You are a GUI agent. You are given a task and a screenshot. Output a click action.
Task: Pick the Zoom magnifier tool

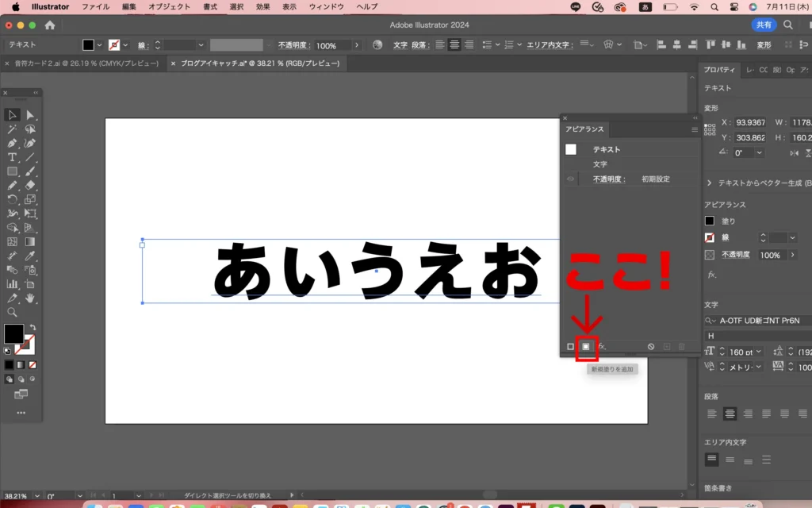tap(12, 312)
